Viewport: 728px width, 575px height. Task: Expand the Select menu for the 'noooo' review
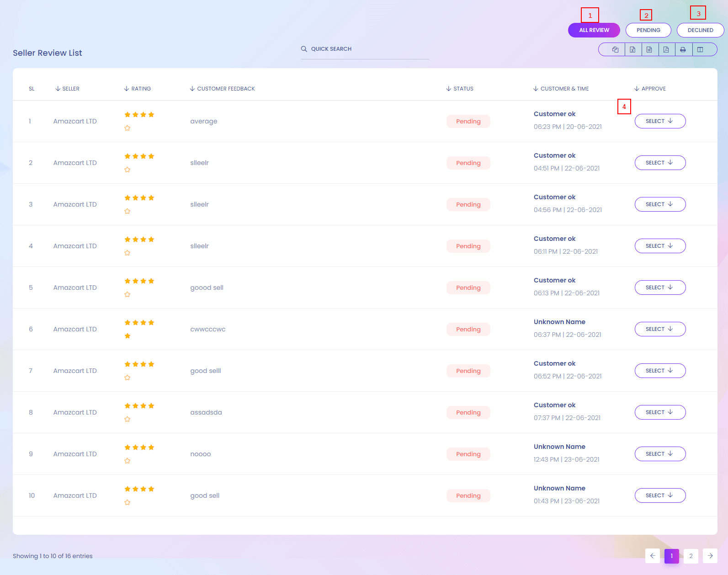660,454
